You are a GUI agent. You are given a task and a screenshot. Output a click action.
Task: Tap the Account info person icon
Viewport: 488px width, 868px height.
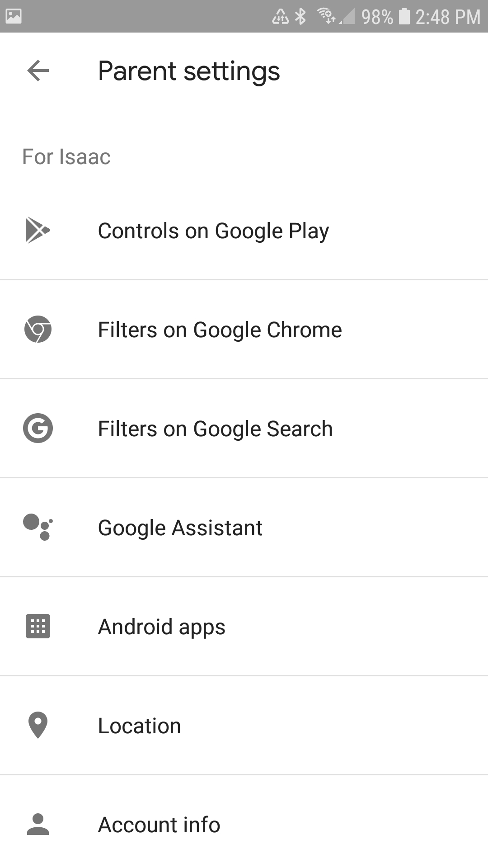(38, 824)
